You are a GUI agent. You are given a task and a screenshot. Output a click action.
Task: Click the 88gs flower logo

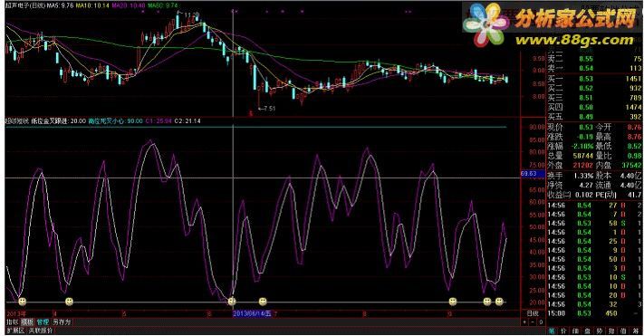485,24
